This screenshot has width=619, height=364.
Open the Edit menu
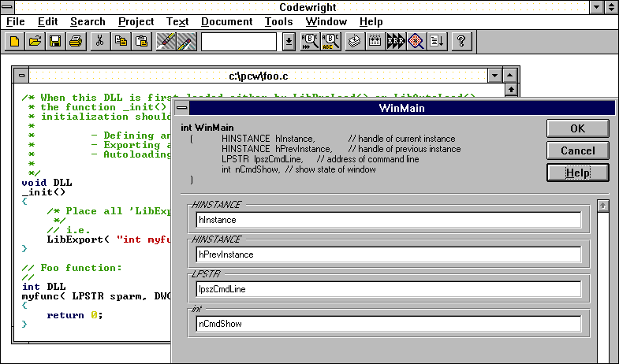(x=48, y=22)
